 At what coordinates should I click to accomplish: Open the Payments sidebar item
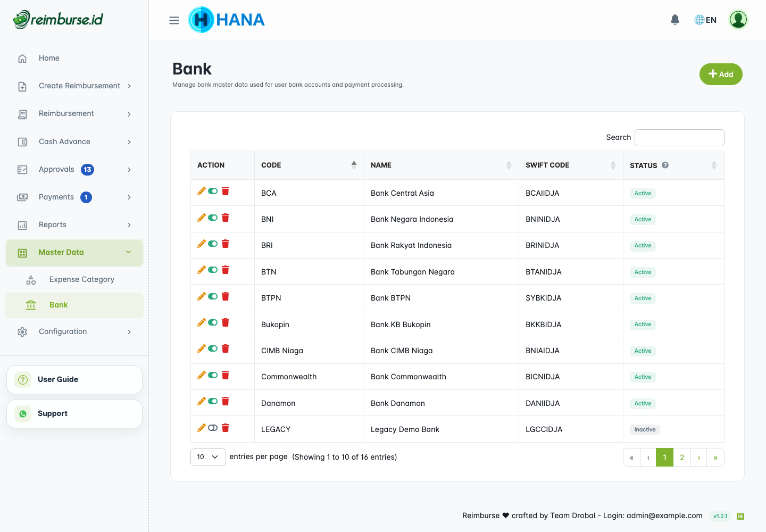pos(74,197)
